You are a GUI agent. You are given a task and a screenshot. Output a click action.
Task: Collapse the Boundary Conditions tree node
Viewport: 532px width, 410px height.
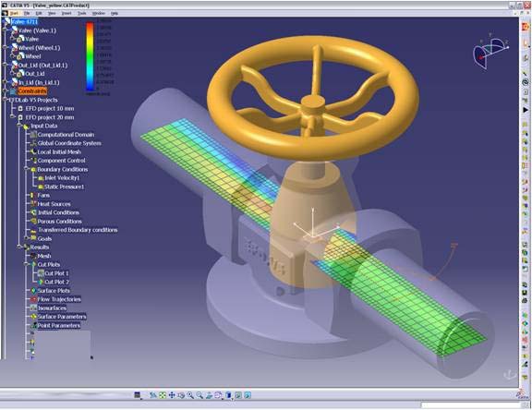27,169
